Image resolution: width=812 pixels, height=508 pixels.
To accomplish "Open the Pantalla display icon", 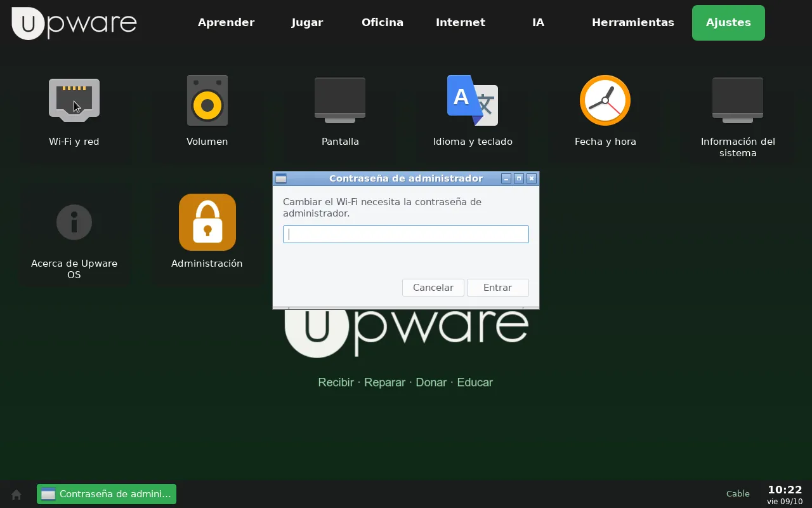I will click(340, 100).
